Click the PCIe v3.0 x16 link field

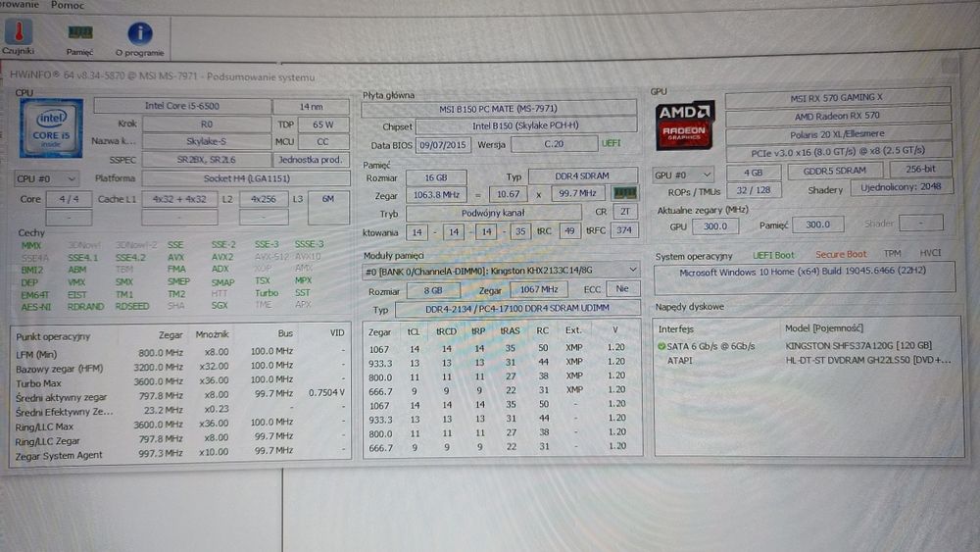coord(838,151)
